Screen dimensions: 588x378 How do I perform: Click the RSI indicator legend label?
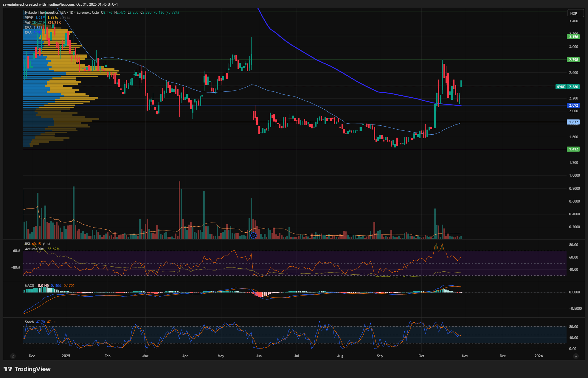(27, 244)
